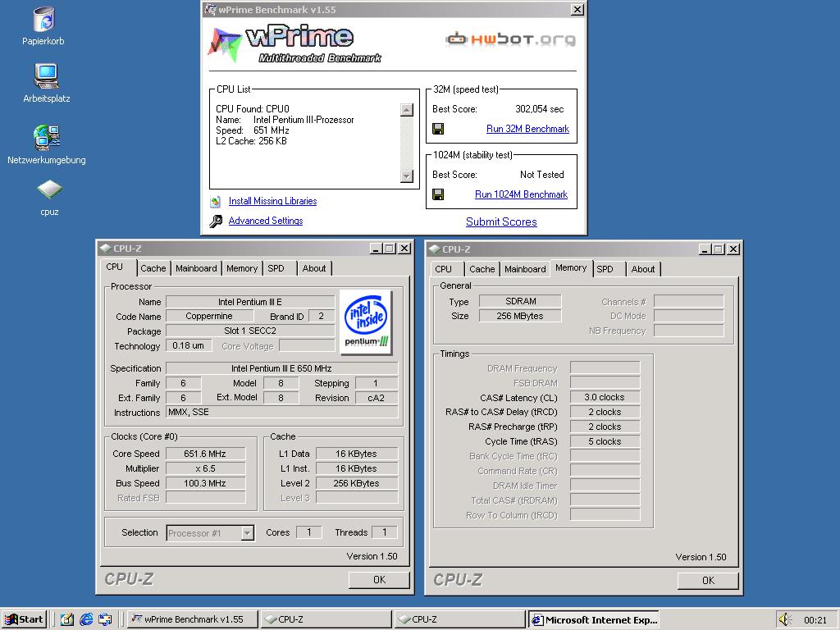Image resolution: width=840 pixels, height=630 pixels.
Task: Click the right CPU-Z title bar icon
Action: pos(435,249)
